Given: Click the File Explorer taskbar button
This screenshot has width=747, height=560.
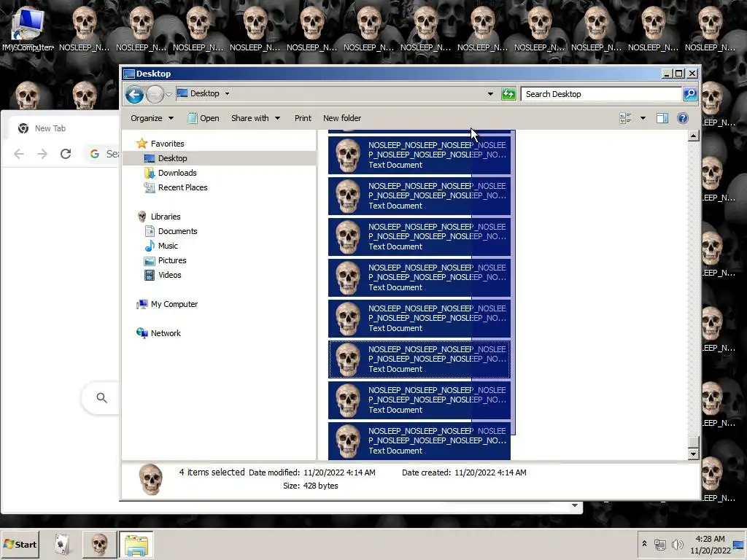Looking at the screenshot, I should 136,544.
